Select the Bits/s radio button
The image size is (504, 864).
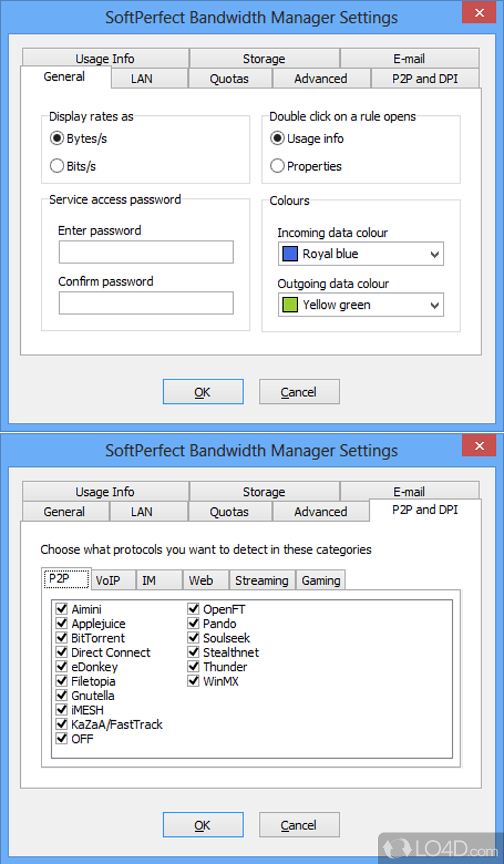click(57, 166)
